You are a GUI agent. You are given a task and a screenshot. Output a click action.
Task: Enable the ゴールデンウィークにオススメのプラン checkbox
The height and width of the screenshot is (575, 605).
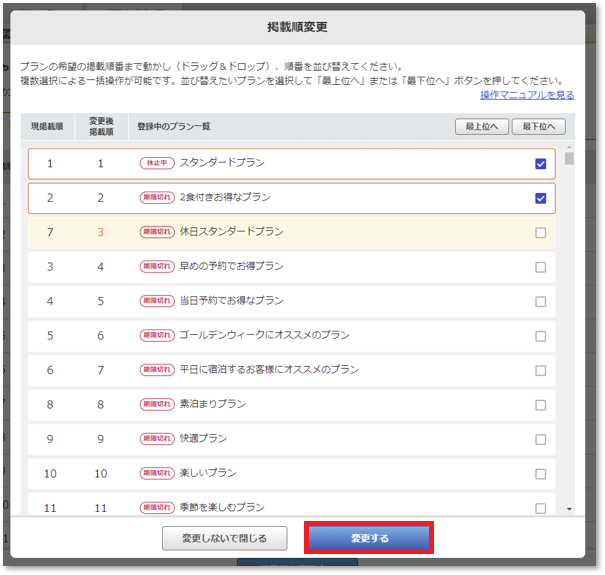[x=541, y=336]
